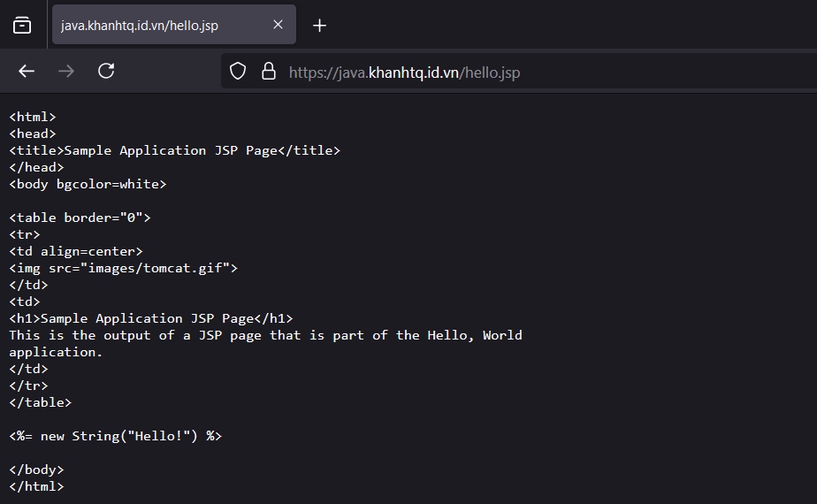
Task: Click the img src tomcat.gif line
Action: (x=123, y=268)
